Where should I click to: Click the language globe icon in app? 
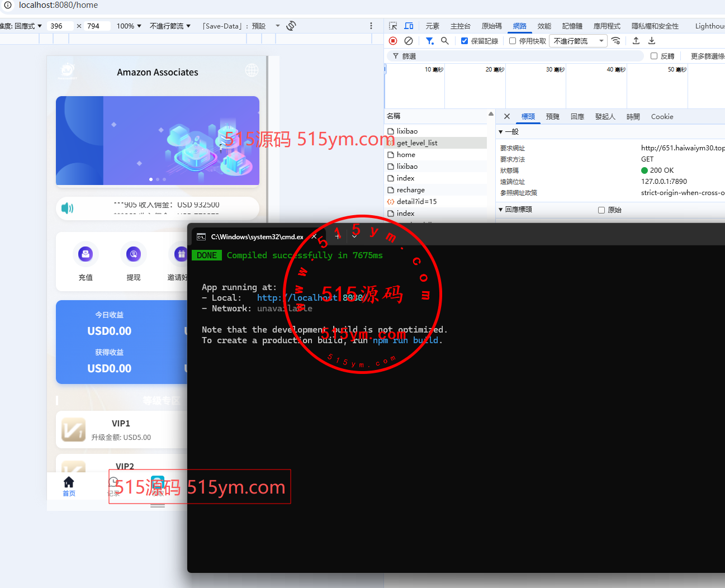252,70
